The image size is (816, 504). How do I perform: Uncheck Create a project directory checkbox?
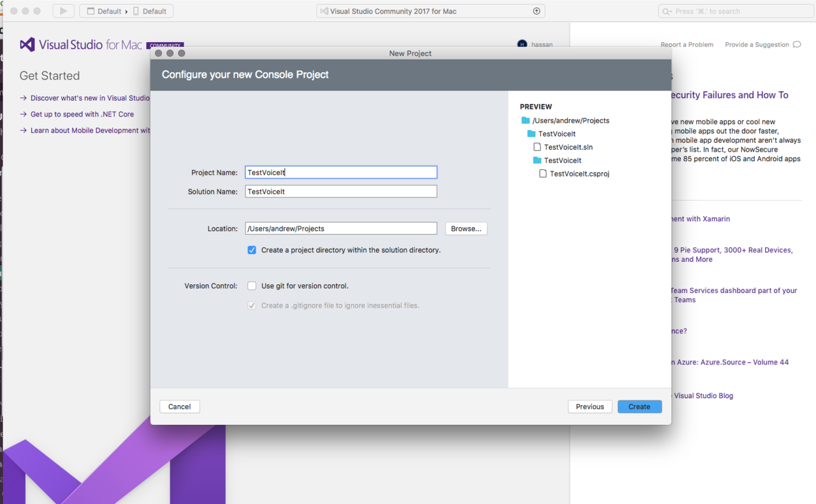252,250
